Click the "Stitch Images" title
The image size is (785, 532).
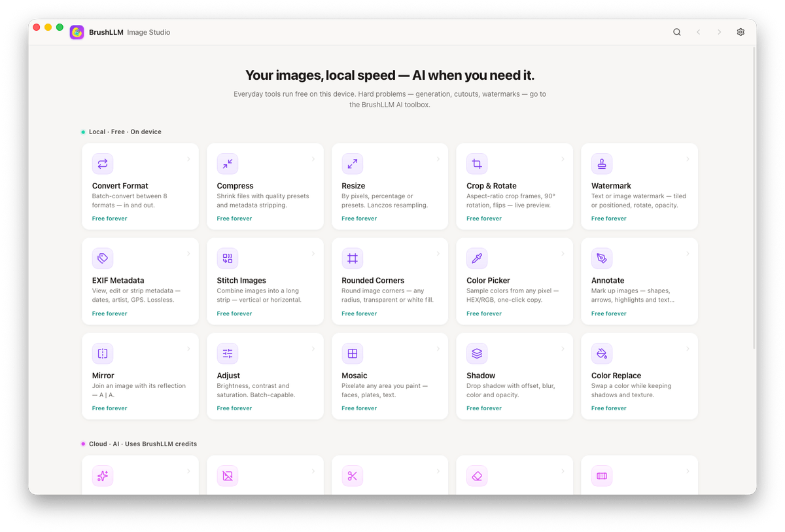pyautogui.click(x=241, y=281)
